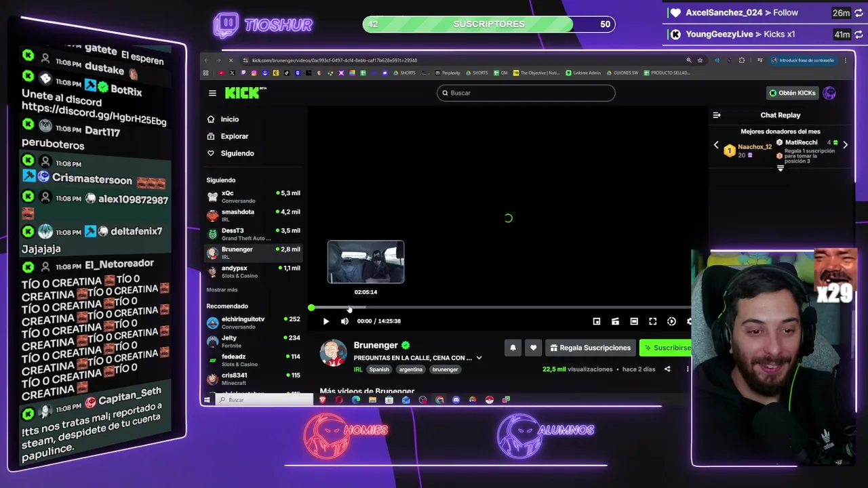868x488 pixels.
Task: Toggle theater mode on the player
Action: click(x=634, y=321)
